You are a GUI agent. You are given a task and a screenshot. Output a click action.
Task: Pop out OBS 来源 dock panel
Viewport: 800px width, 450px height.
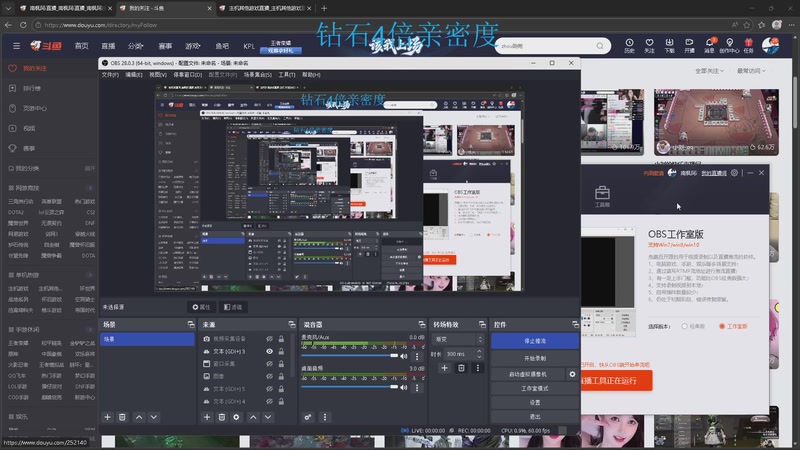pos(292,324)
